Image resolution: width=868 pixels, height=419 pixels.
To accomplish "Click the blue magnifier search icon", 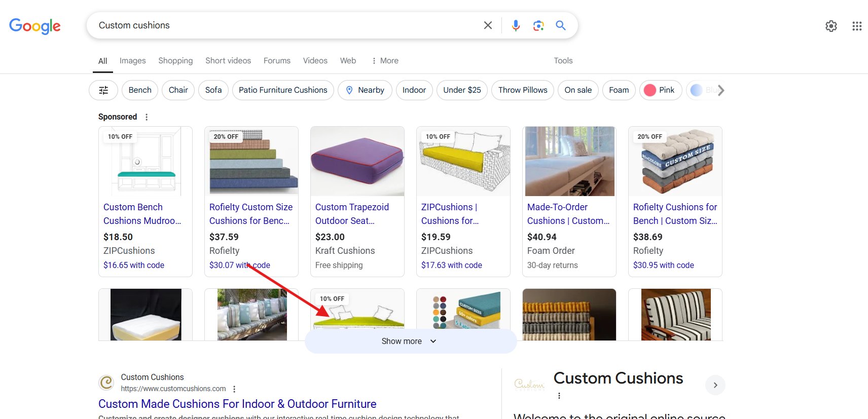I will [x=561, y=25].
